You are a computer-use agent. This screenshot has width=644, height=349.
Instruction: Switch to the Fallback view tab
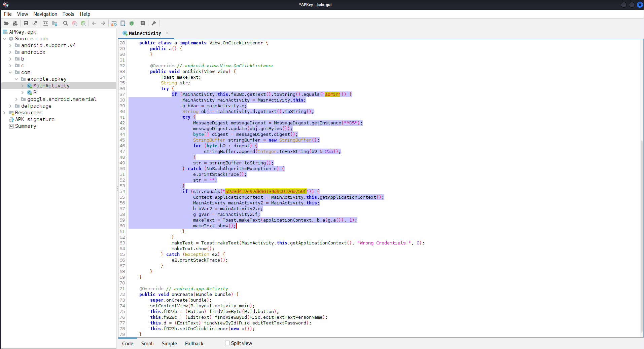click(194, 343)
